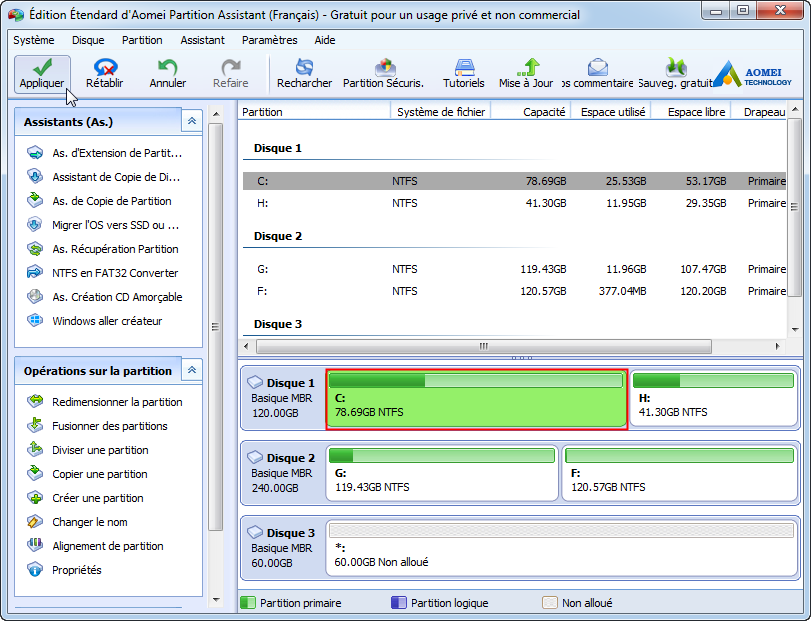Collapse the Assistants (As.) panel
Screen dimensions: 811x621
192,121
